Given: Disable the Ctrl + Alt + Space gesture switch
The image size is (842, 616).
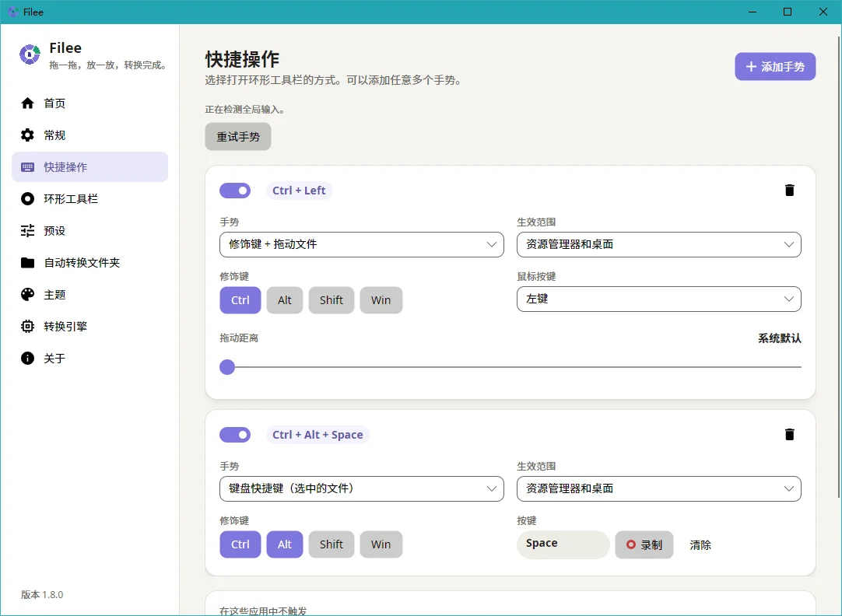Looking at the screenshot, I should (235, 435).
